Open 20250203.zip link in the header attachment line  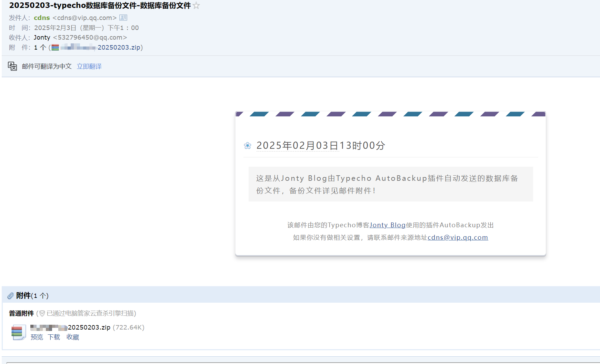click(x=119, y=48)
